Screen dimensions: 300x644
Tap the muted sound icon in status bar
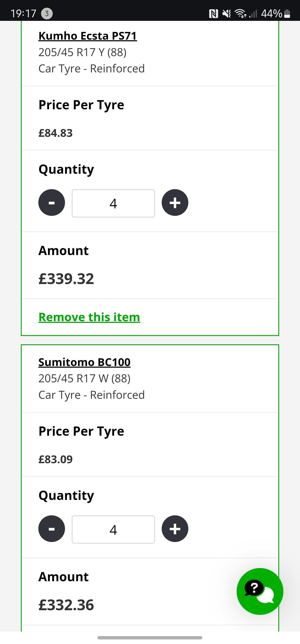[226, 14]
